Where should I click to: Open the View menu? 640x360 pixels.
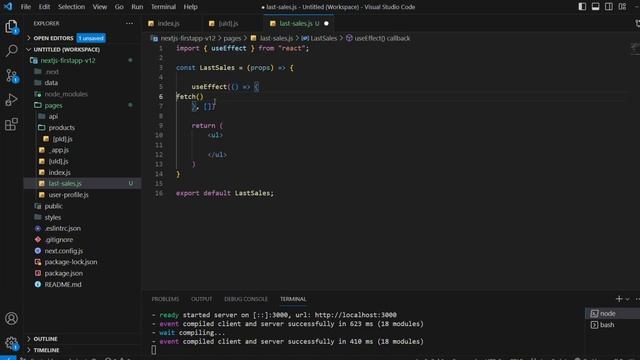pos(100,7)
